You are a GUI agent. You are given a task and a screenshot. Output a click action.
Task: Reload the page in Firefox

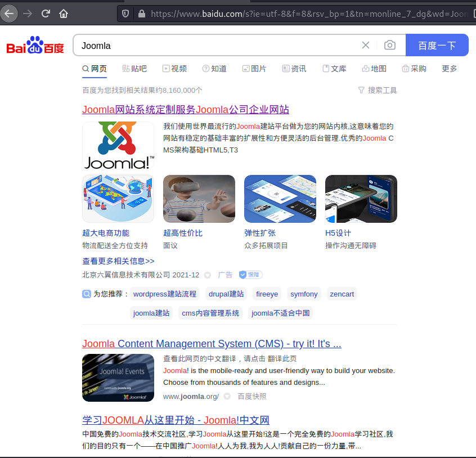point(45,14)
